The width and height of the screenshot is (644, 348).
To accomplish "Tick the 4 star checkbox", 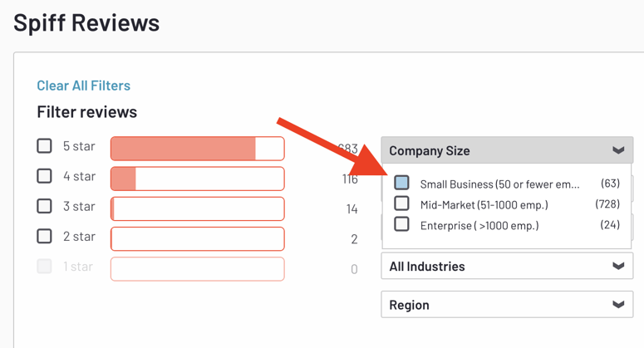I will (x=45, y=176).
